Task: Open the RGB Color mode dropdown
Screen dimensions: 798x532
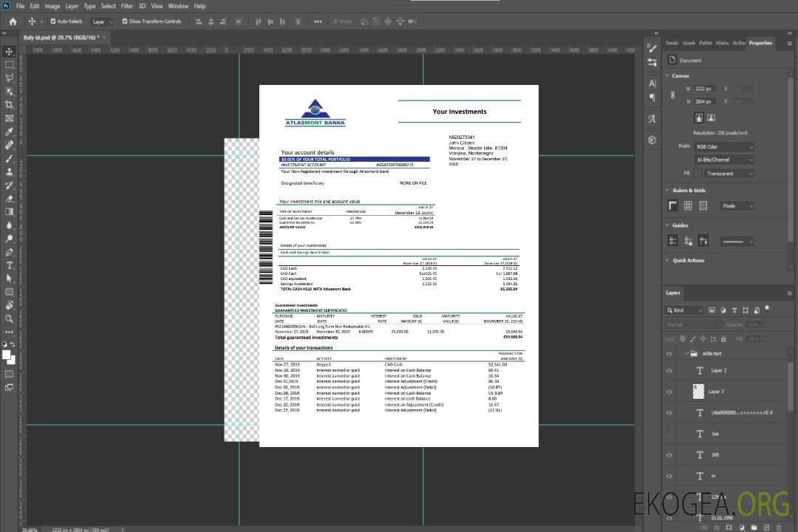Action: [723, 146]
